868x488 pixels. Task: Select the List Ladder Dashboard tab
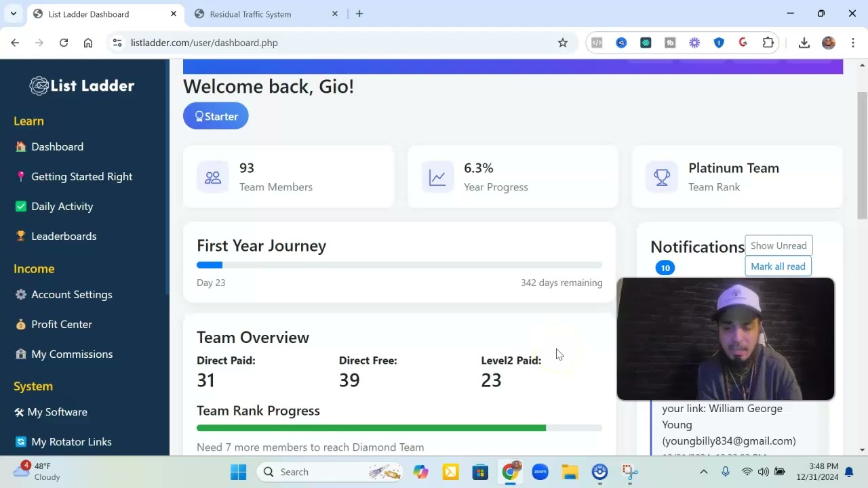(88, 14)
